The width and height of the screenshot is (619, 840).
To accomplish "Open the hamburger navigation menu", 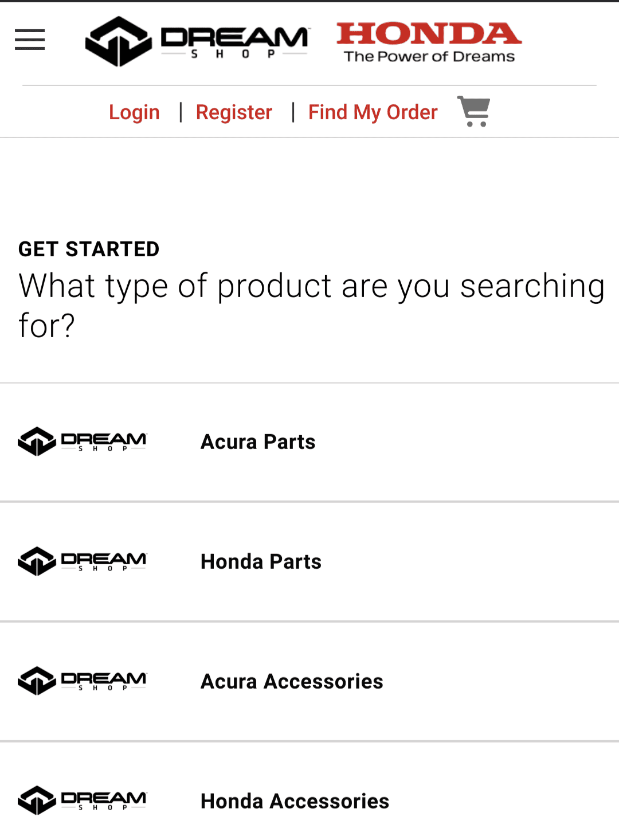I will 29,40.
